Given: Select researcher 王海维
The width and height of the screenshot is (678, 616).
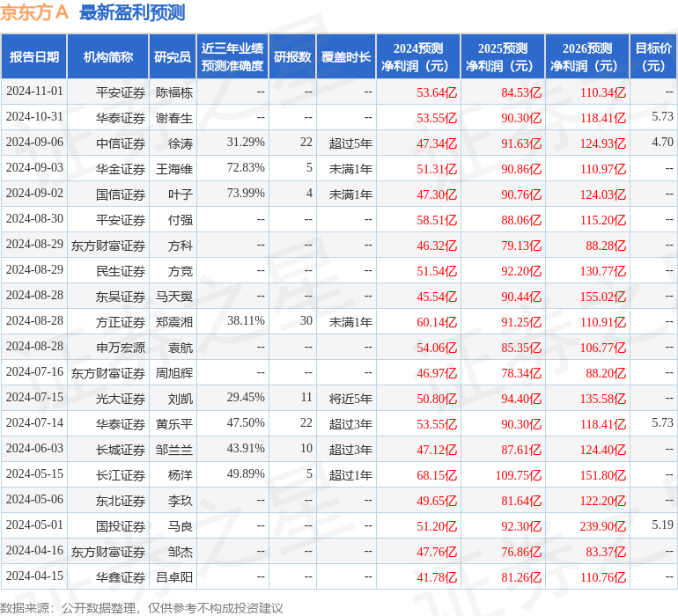Looking at the screenshot, I should click(174, 169).
